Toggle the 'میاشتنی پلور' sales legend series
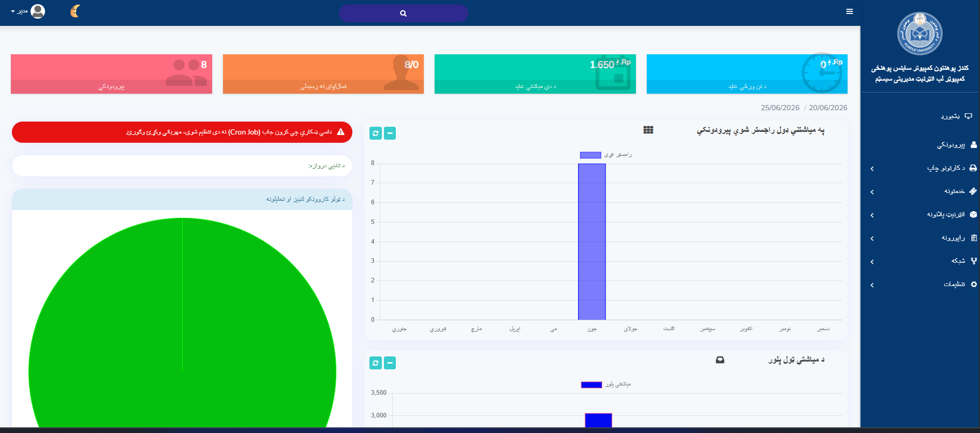 (x=606, y=384)
